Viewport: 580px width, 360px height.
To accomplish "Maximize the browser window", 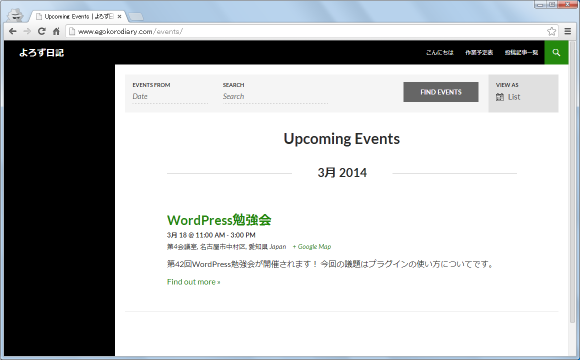I will tap(552, 4).
